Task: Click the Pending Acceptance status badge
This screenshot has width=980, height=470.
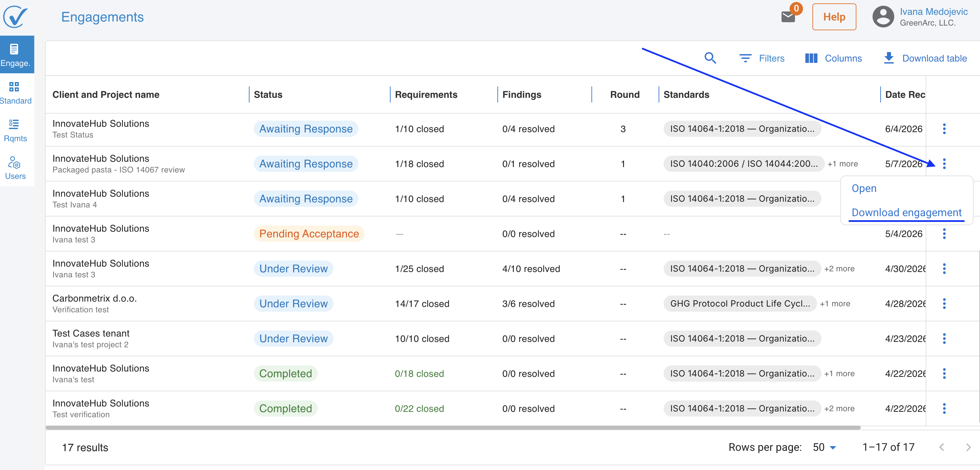Action: click(x=309, y=233)
